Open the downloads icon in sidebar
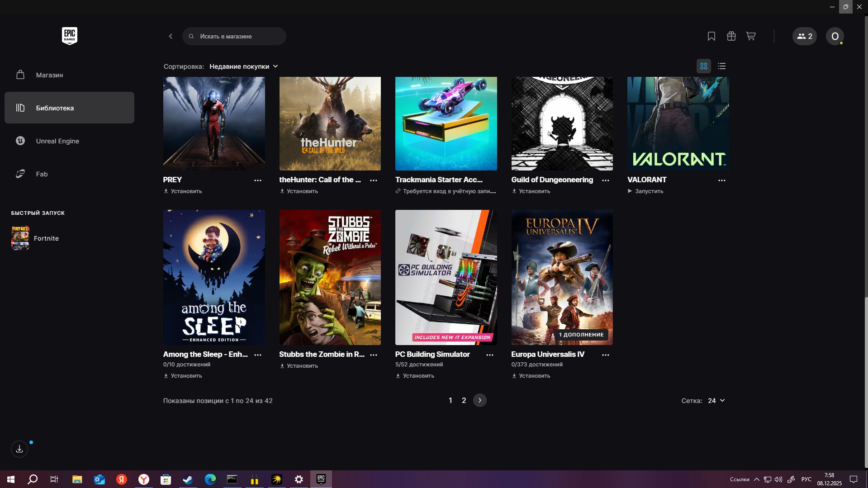Image resolution: width=868 pixels, height=488 pixels. click(19, 449)
